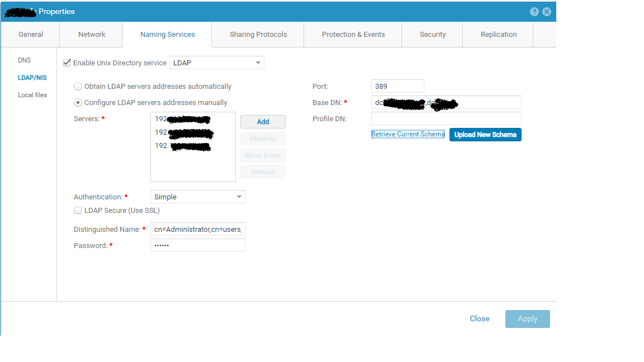Select the Port field showing 389
The image size is (644, 362).
tap(397, 86)
